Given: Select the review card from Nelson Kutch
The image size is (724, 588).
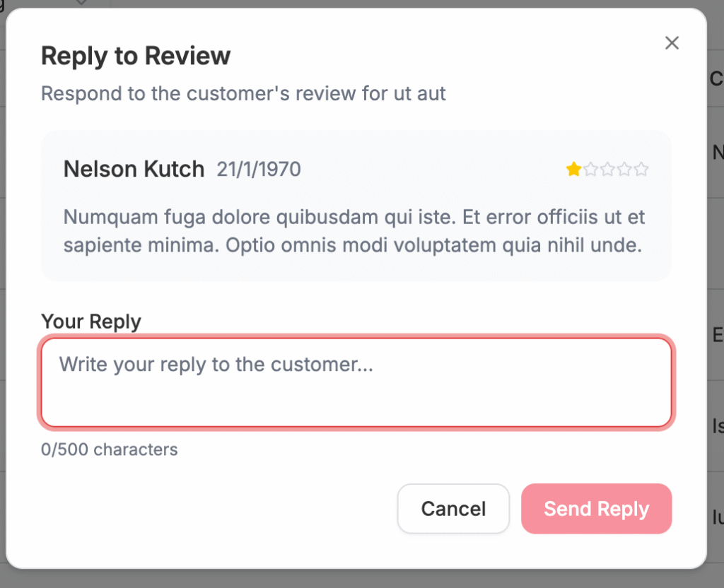Looking at the screenshot, I should point(356,204).
